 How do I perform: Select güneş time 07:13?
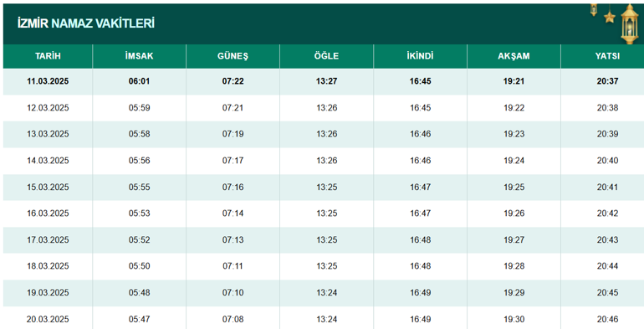tap(233, 239)
